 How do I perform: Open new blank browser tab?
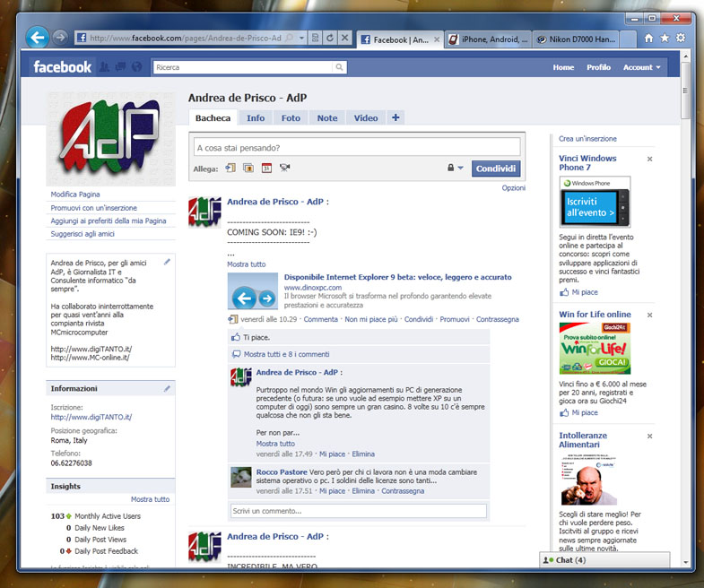click(628, 39)
